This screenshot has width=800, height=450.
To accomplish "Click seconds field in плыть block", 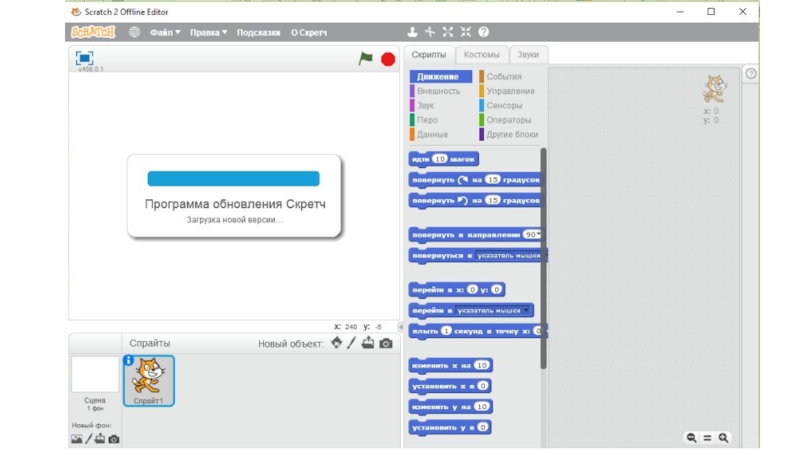I will click(446, 331).
